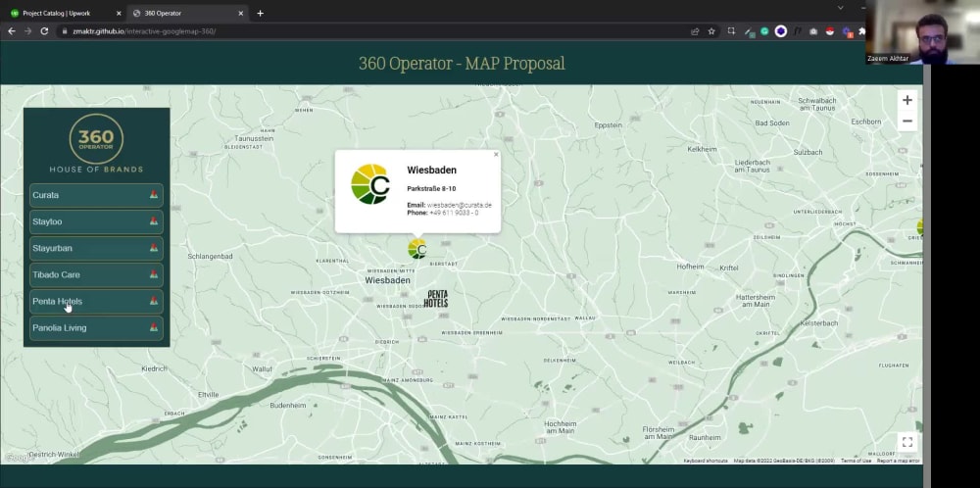Open the camera extension icon
Image resolution: width=980 pixels, height=488 pixels.
[813, 31]
